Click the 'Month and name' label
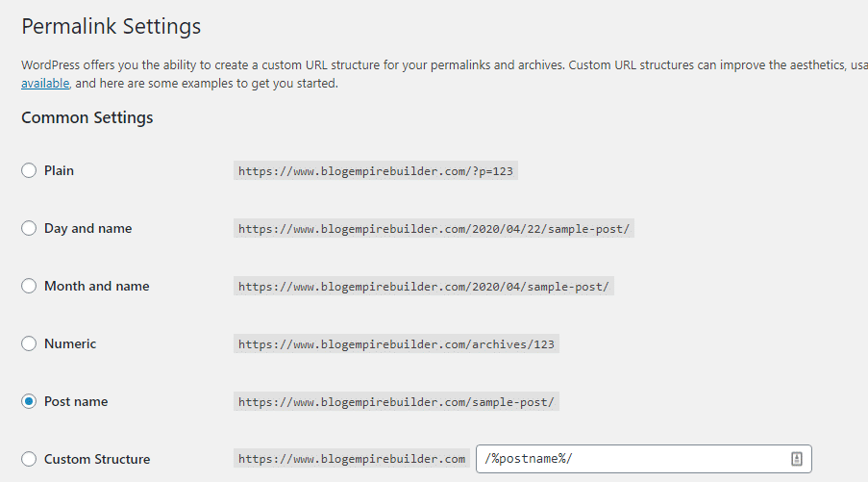Image resolution: width=868 pixels, height=482 pixels. 97,286
